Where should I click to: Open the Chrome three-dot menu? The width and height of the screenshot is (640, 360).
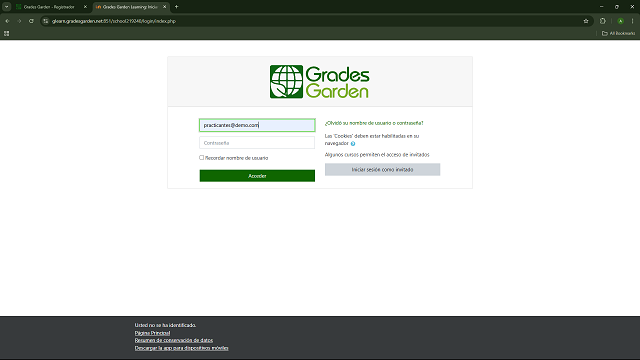pyautogui.click(x=632, y=21)
